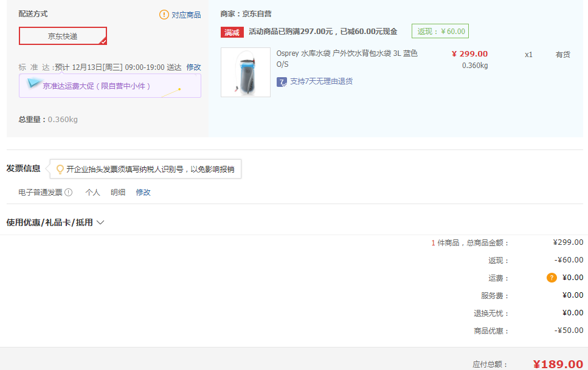588x370 pixels.
Task: Click the ¥299.00 red product price
Action: pyautogui.click(x=469, y=54)
